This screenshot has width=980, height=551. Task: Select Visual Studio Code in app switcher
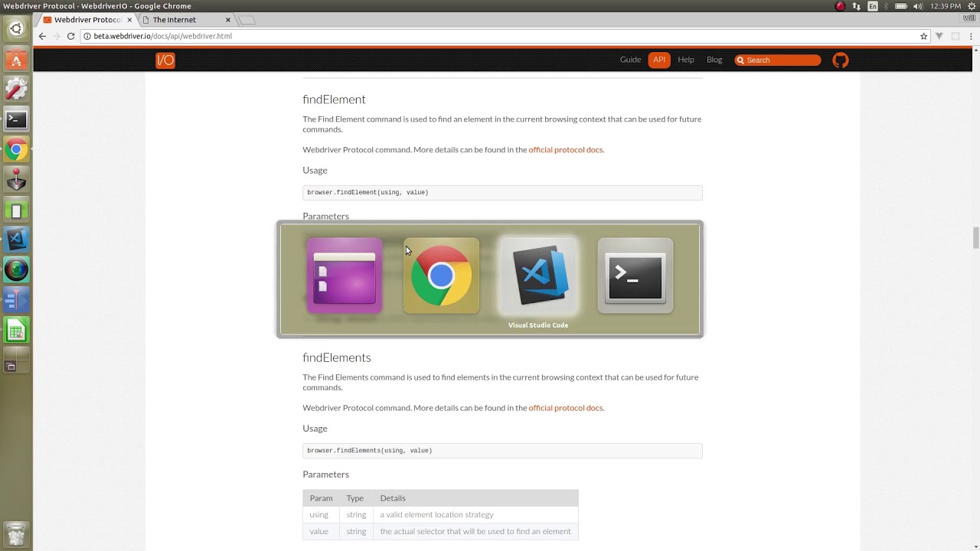pos(538,275)
